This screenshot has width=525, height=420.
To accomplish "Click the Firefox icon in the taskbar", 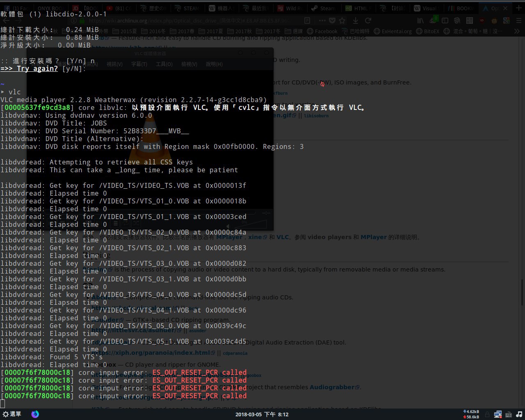I will coord(35,414).
